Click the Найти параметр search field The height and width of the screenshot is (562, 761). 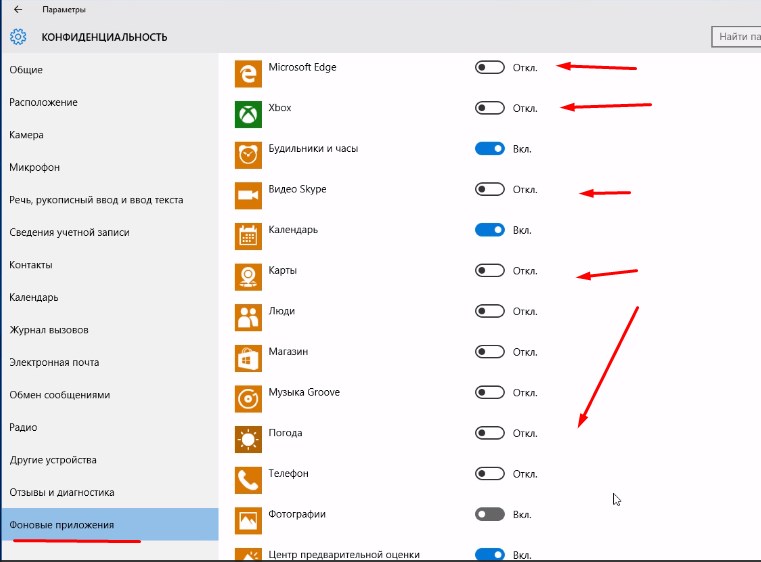coord(736,36)
